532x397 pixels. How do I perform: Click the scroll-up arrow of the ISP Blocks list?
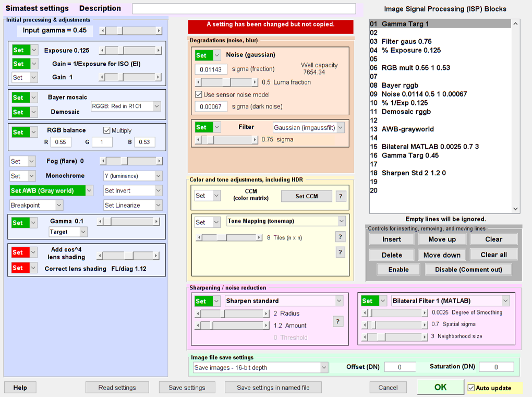tap(516, 24)
